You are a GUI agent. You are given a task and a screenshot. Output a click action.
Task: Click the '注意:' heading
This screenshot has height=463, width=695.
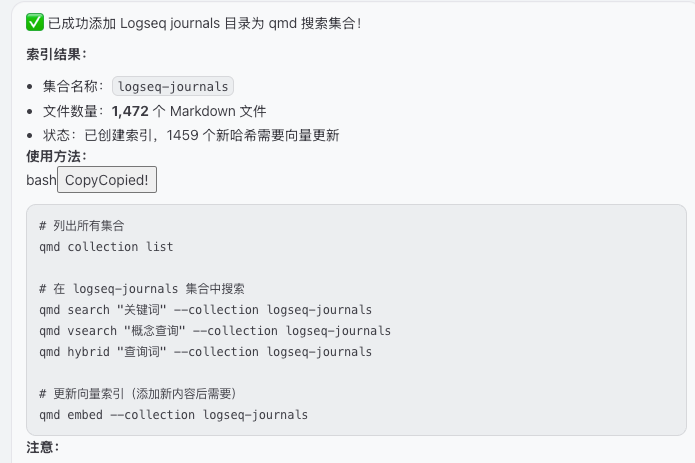(43, 447)
